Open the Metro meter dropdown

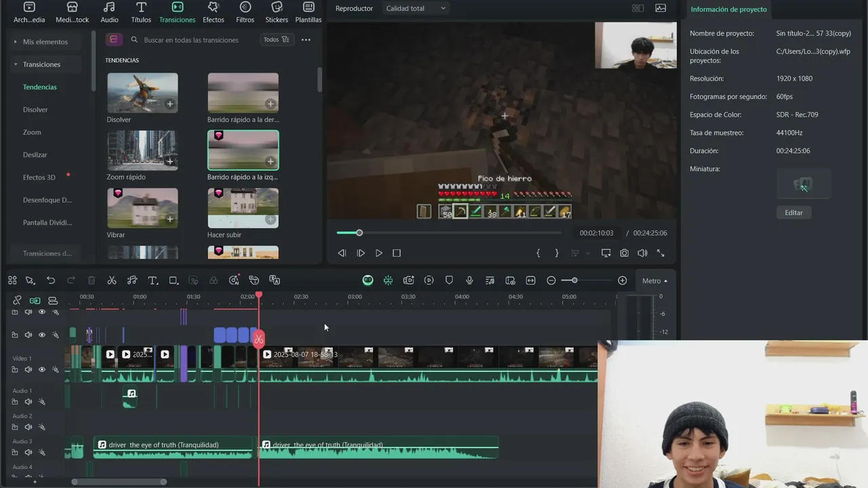tap(654, 281)
